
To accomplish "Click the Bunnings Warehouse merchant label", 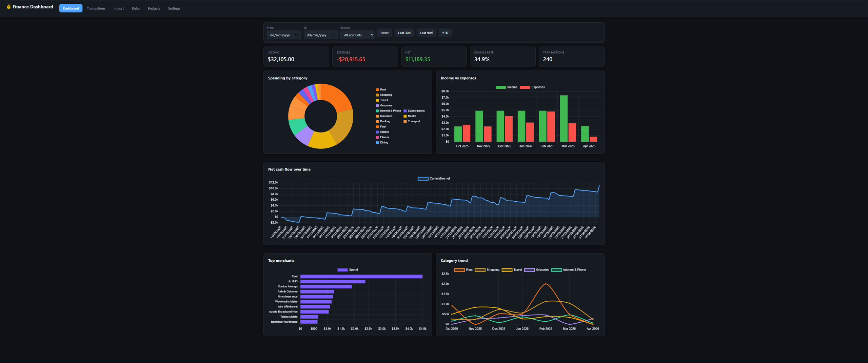I will (x=284, y=322).
